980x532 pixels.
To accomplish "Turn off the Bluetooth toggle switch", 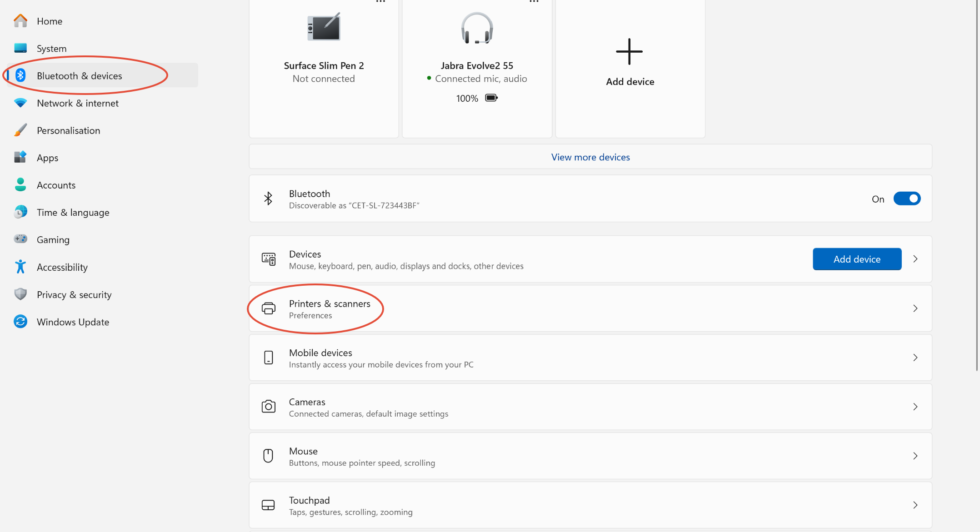I will 907,199.
